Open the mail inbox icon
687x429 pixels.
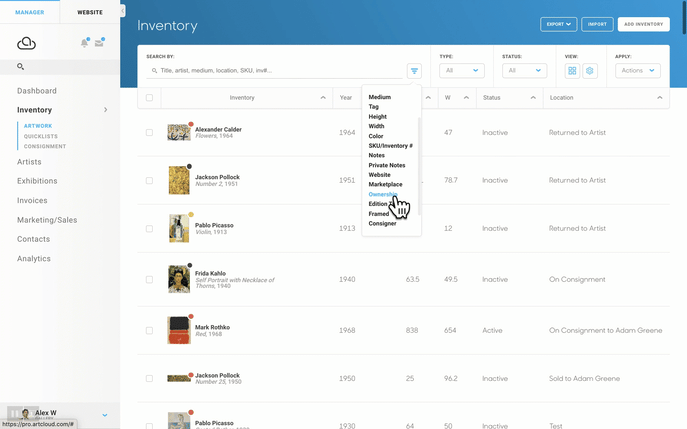99,43
